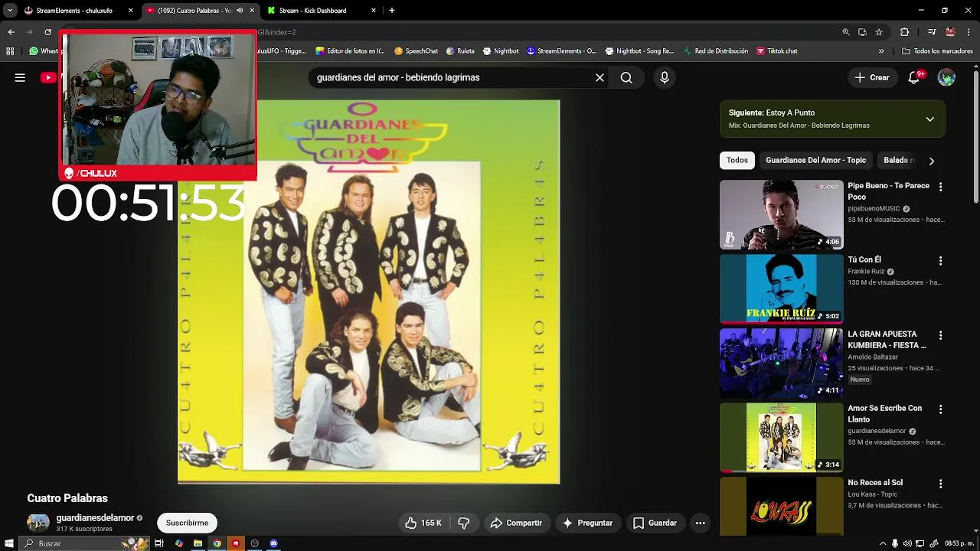This screenshot has height=551, width=980.
Task: Open options for Amor Se Escribe Con Llanto
Action: pyautogui.click(x=940, y=409)
